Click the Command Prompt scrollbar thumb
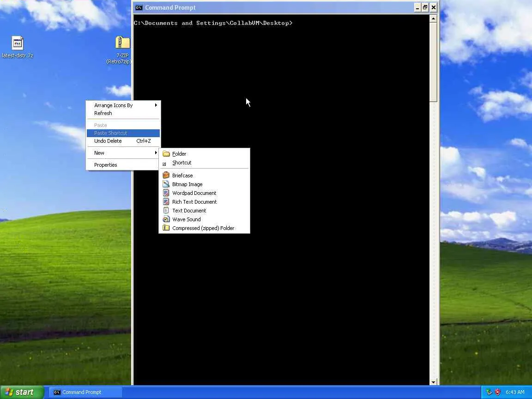 (x=433, y=62)
